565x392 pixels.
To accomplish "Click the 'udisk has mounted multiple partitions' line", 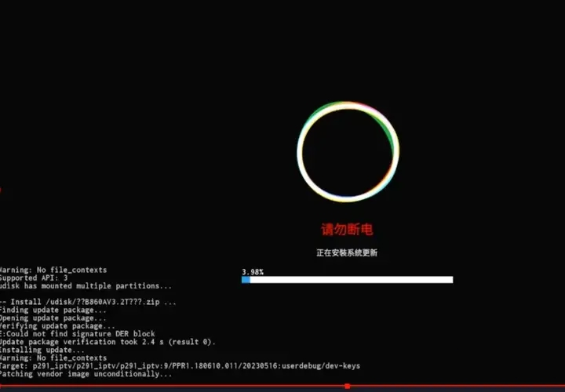I will point(85,285).
